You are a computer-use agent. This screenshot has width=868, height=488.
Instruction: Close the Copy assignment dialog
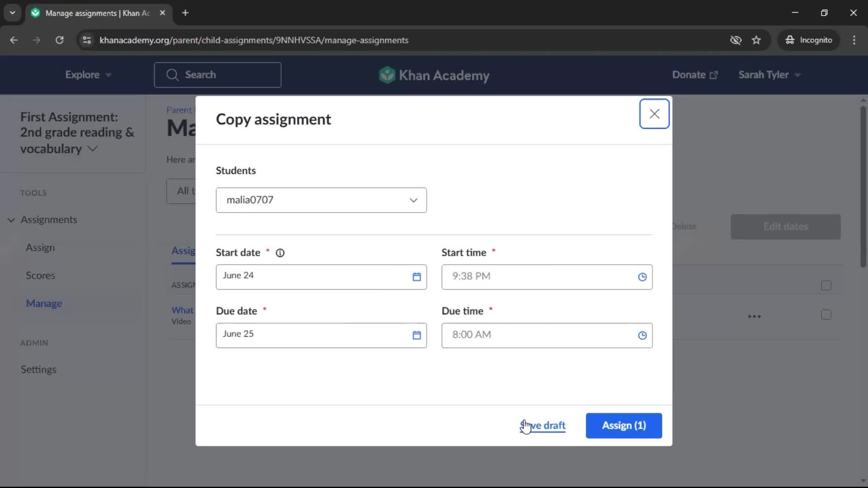[x=654, y=114]
